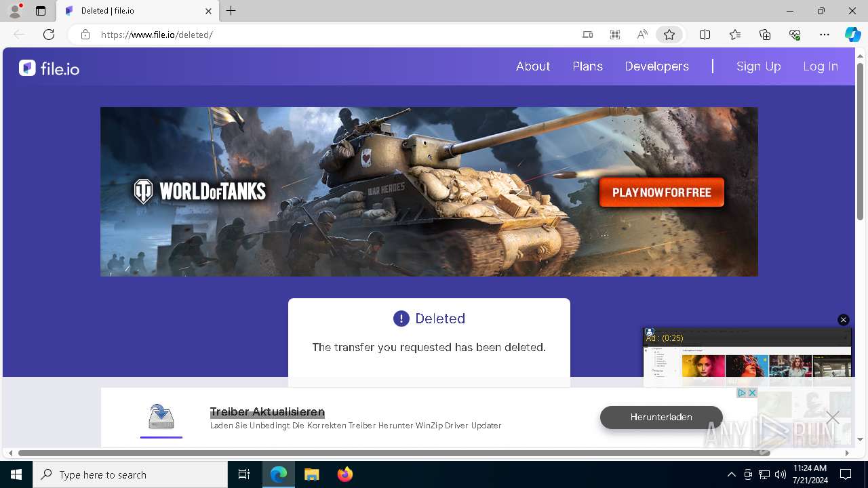Click Log In link
The height and width of the screenshot is (488, 868).
[x=821, y=66]
